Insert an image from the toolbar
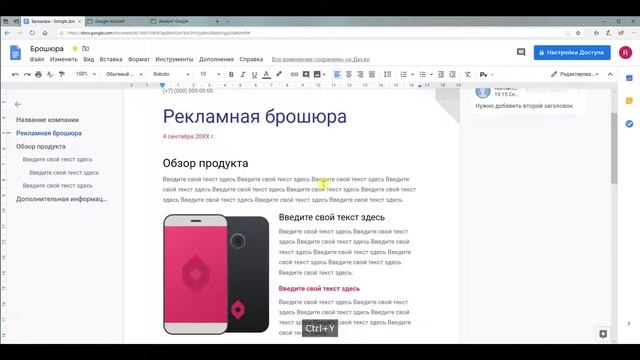The image size is (640, 360). 317,74
